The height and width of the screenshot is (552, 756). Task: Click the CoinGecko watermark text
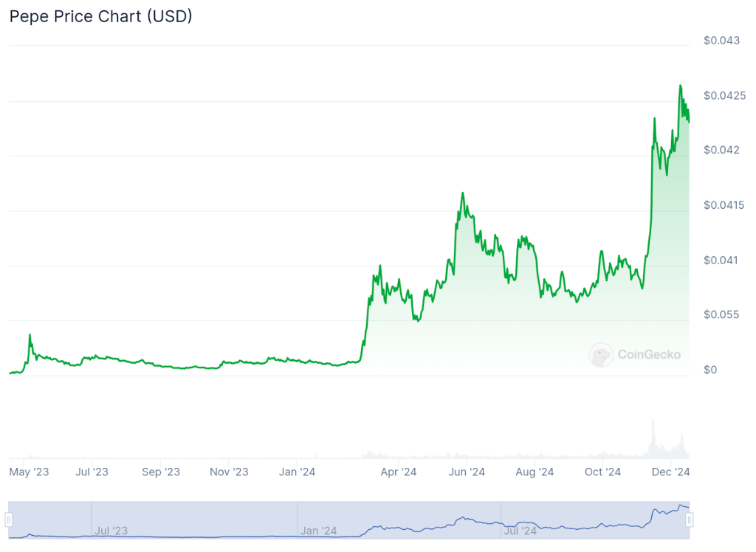(648, 355)
